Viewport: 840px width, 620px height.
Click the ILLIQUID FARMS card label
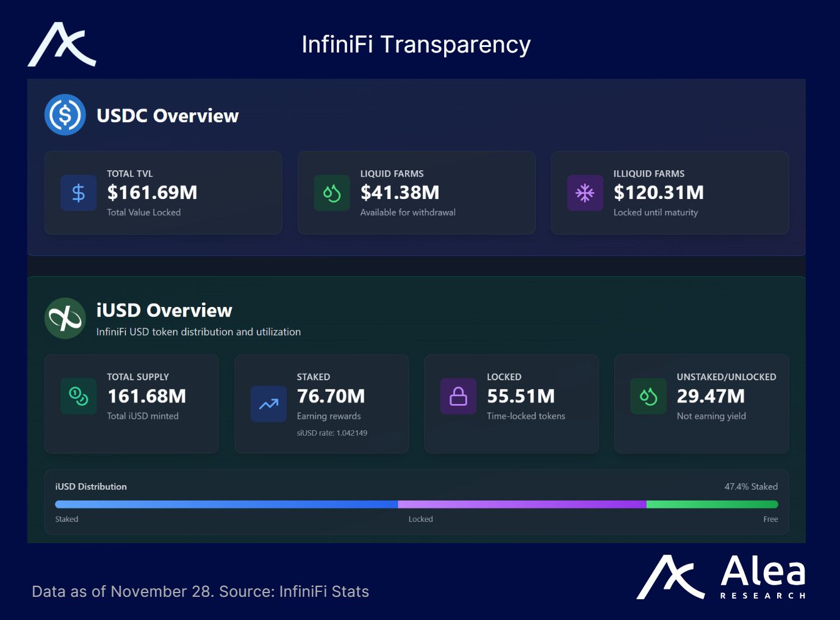click(649, 174)
